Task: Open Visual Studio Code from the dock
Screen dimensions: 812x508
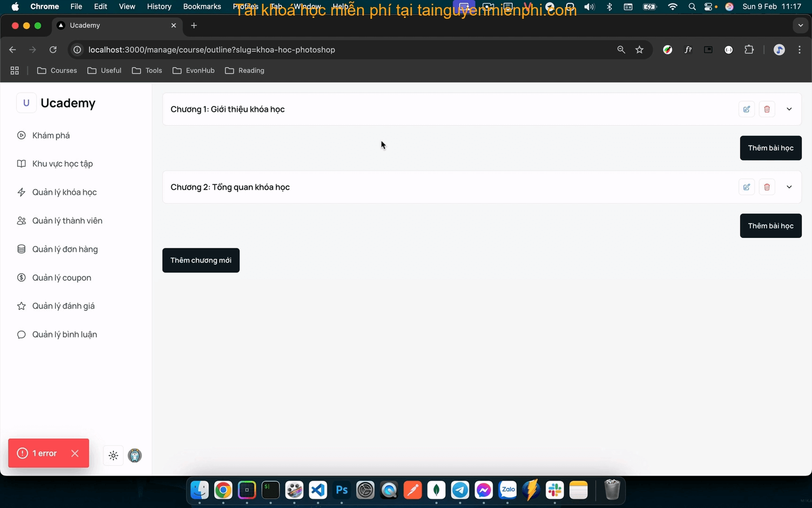Action: tap(318, 490)
